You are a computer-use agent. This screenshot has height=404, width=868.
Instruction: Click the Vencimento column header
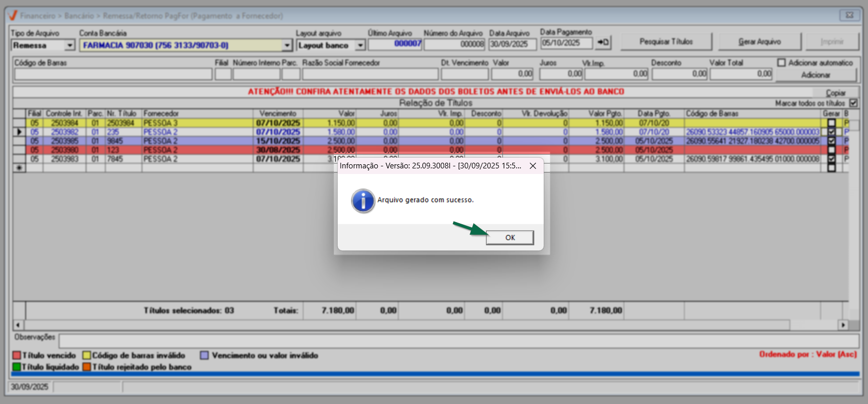pyautogui.click(x=278, y=113)
